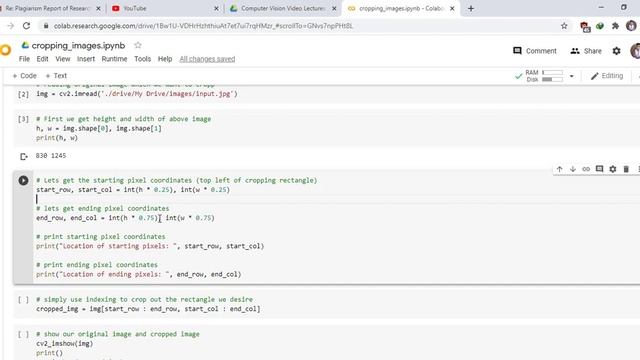Open the browser extensions puzzle icon
Image resolution: width=640 pixels, height=360 pixels.
point(615,26)
